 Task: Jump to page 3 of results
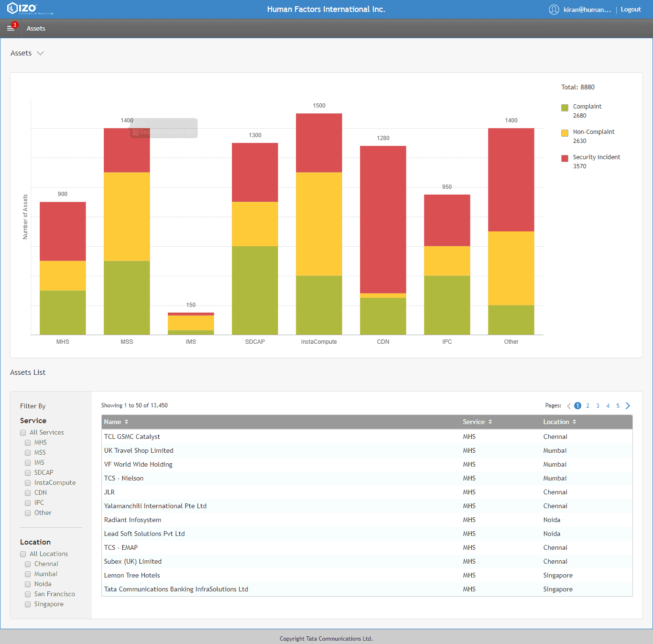(598, 406)
